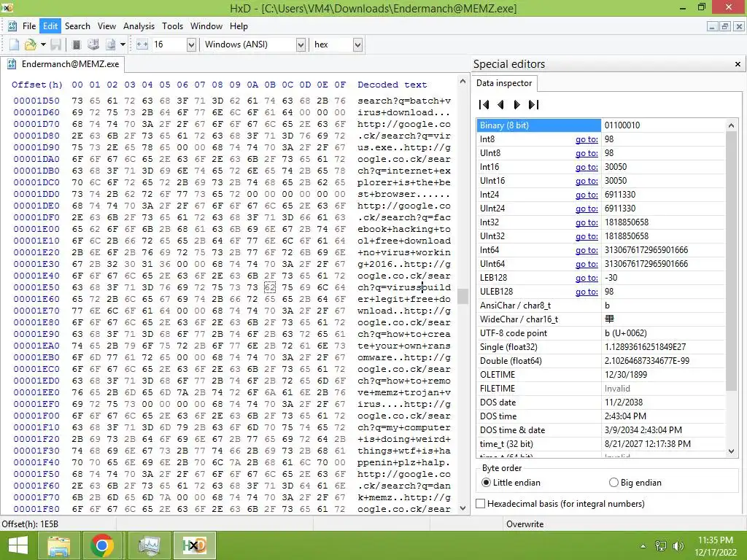Open the File menu

pyautogui.click(x=29, y=26)
